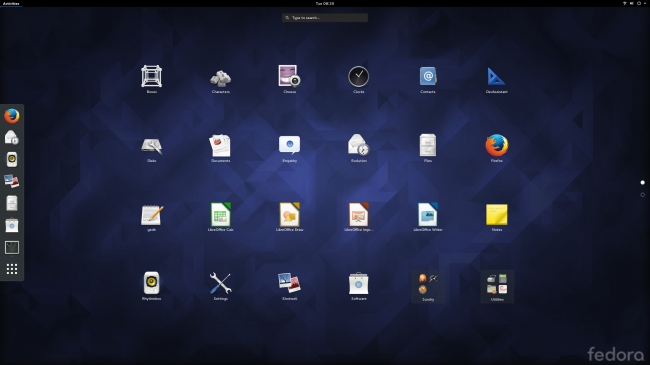The width and height of the screenshot is (650, 365).
Task: Switch to the second app grid page
Action: point(643,195)
